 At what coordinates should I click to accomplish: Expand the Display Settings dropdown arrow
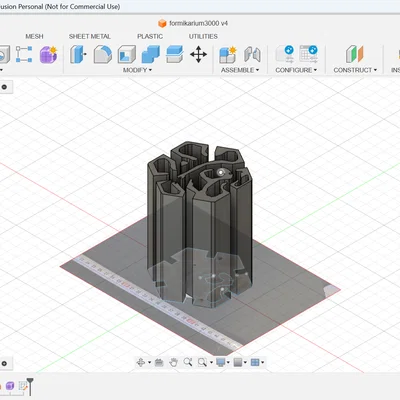[x=228, y=362]
